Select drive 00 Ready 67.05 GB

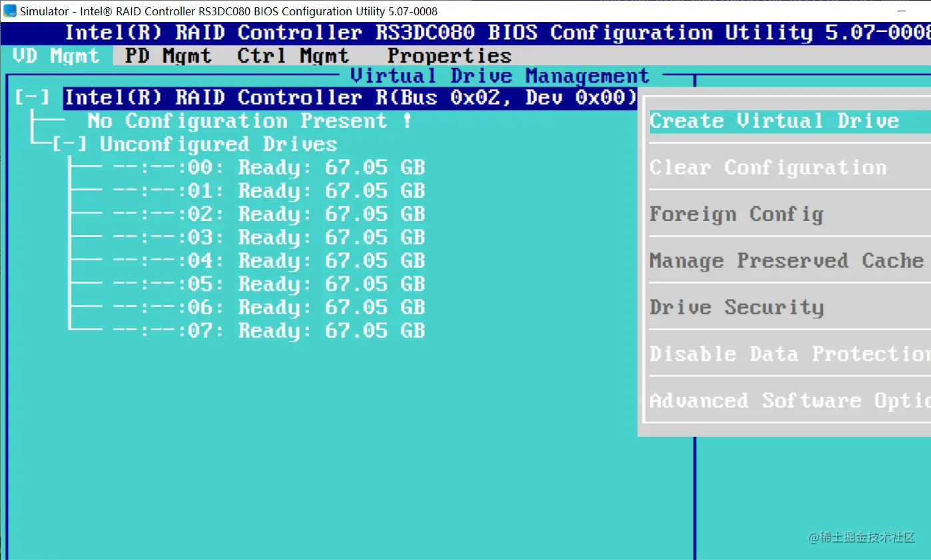pyautogui.click(x=268, y=168)
